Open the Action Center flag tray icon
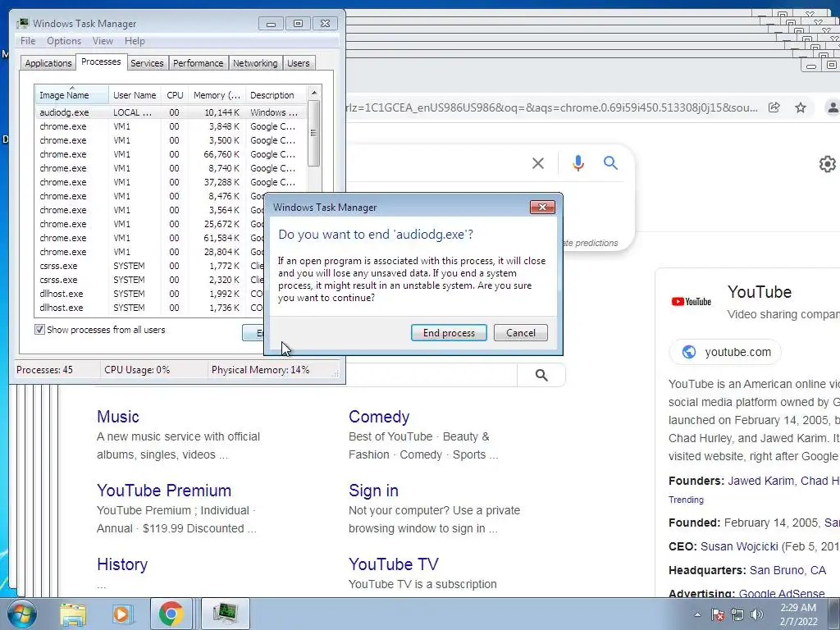This screenshot has height=630, width=840. [x=718, y=614]
